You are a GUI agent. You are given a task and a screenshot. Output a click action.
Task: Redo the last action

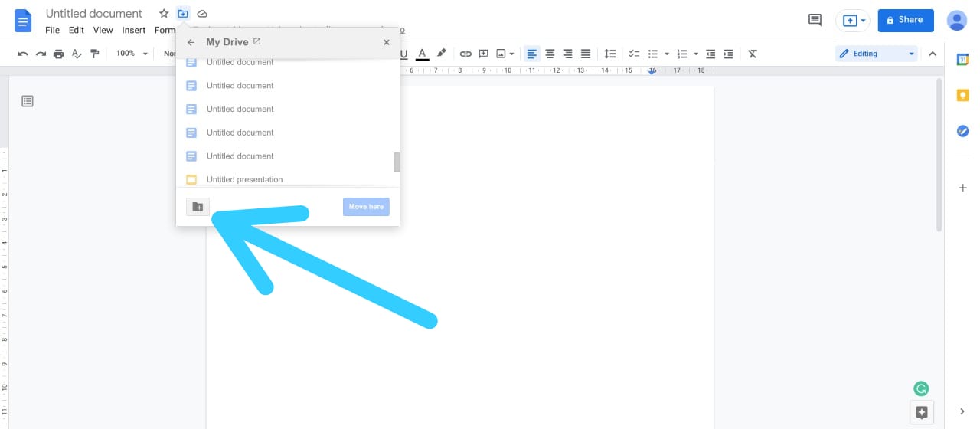pyautogui.click(x=41, y=54)
